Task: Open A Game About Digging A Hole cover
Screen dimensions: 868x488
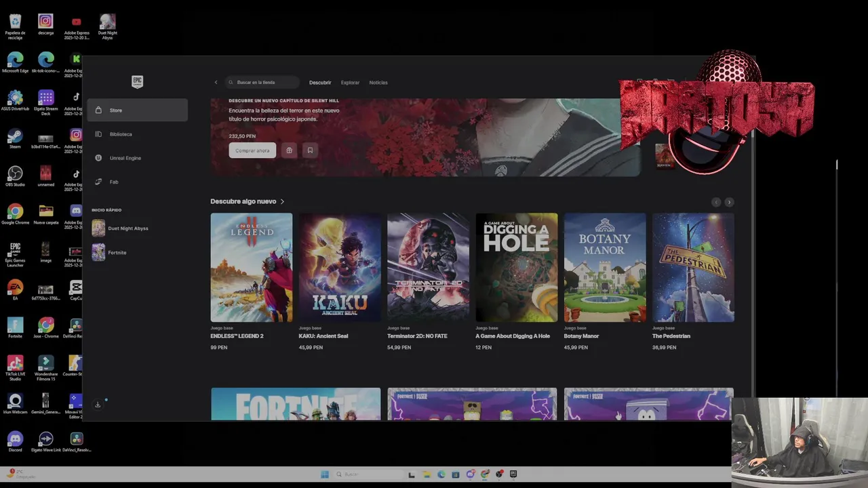Action: pyautogui.click(x=517, y=268)
